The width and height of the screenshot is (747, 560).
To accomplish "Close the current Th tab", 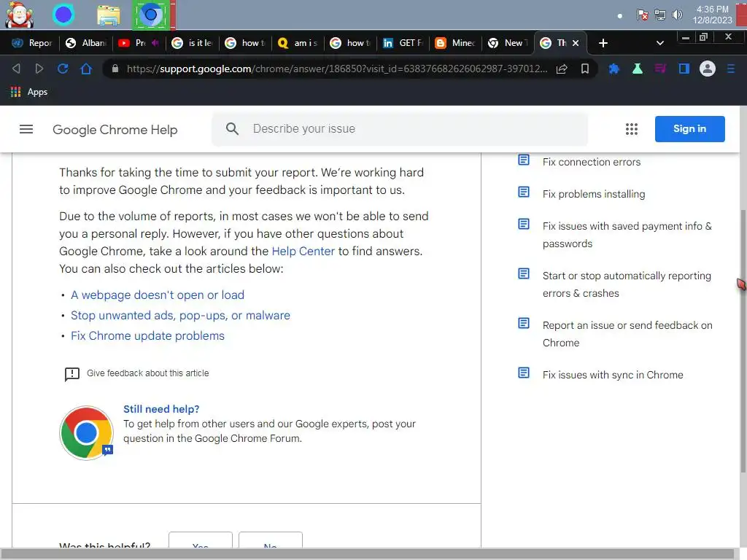I will pos(576,43).
